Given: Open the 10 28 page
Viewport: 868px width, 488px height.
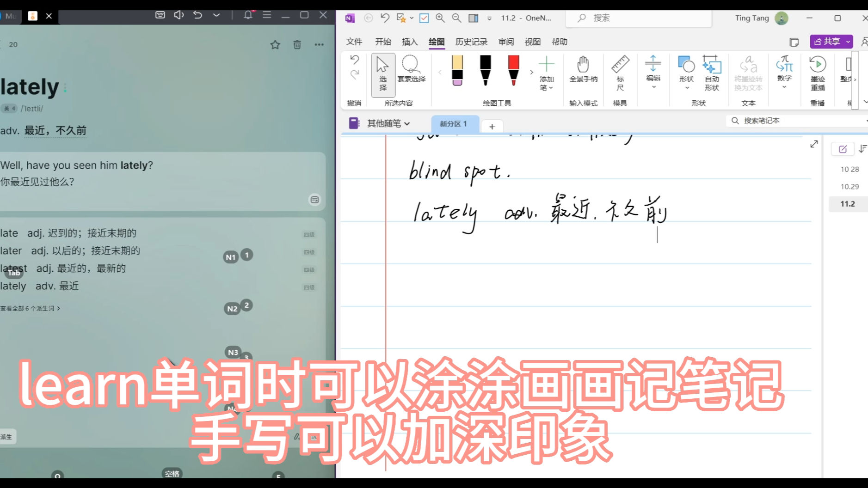Looking at the screenshot, I should tap(850, 169).
